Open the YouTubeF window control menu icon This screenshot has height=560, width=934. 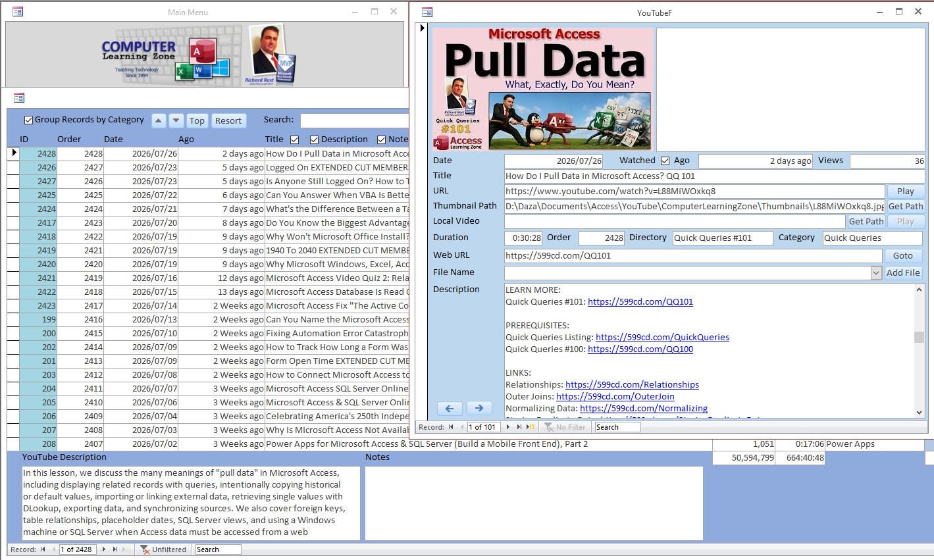pyautogui.click(x=427, y=12)
